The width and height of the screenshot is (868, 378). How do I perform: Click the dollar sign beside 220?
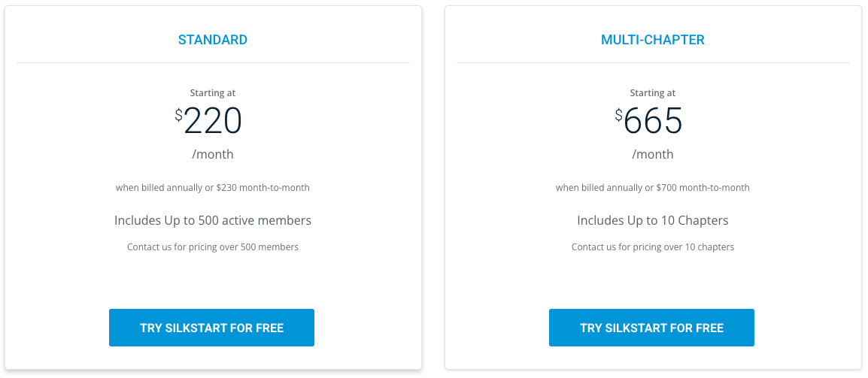(x=179, y=114)
